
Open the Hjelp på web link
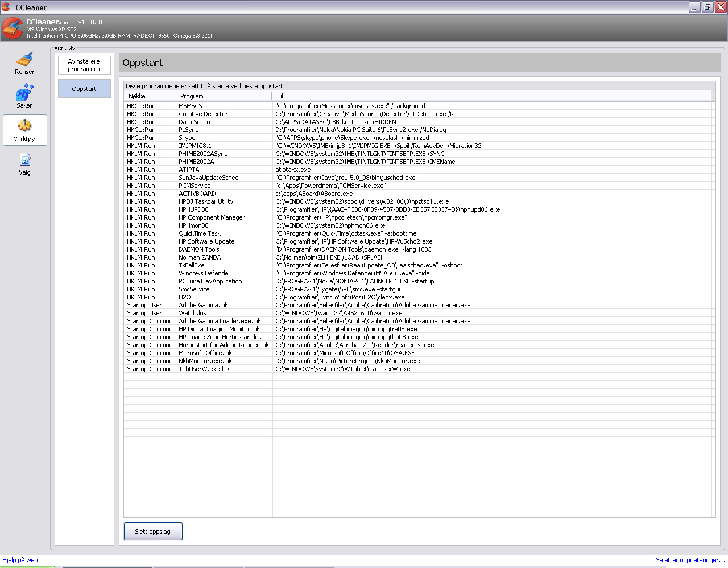pos(20,560)
